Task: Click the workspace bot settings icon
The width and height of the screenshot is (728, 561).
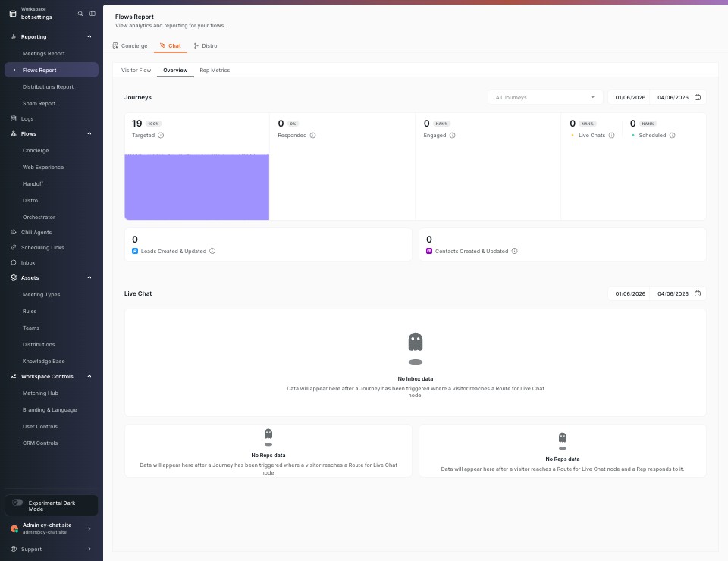Action: click(x=13, y=14)
